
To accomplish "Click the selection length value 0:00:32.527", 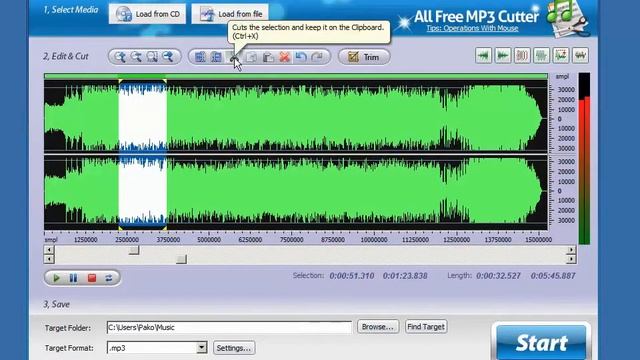I will pyautogui.click(x=498, y=276).
